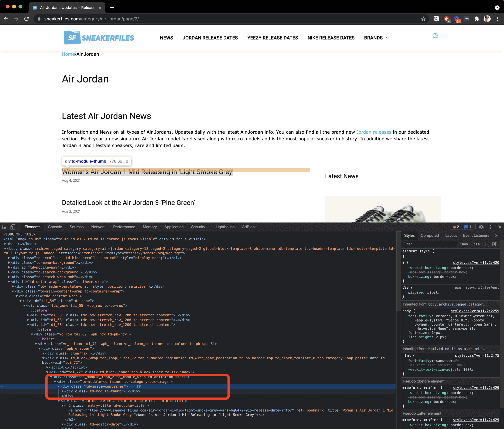Open the sneaker thumbnail under Latest News

point(383,209)
